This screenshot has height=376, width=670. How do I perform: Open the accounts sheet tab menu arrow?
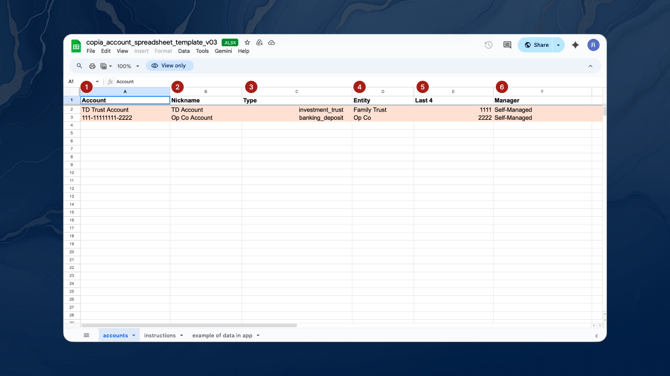(134, 335)
